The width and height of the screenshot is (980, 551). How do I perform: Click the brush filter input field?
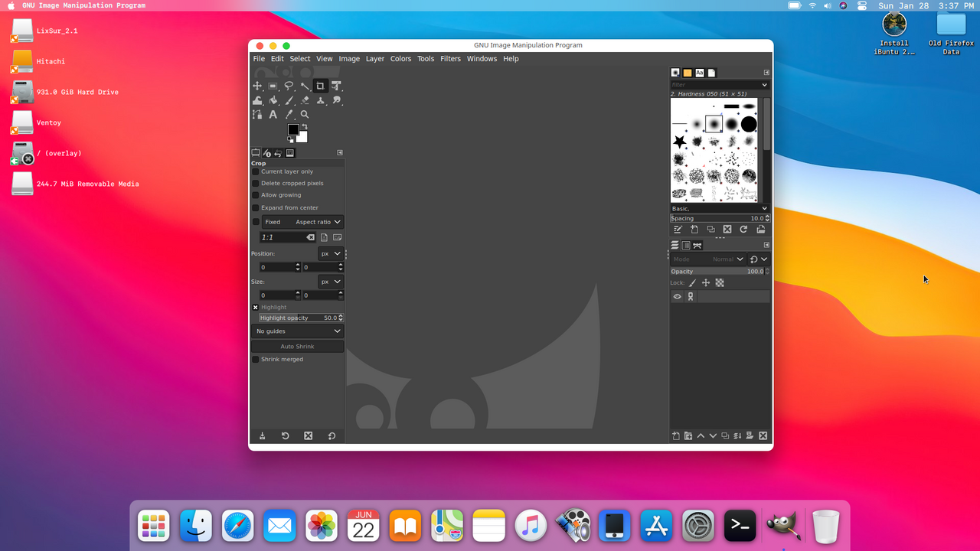pos(720,85)
